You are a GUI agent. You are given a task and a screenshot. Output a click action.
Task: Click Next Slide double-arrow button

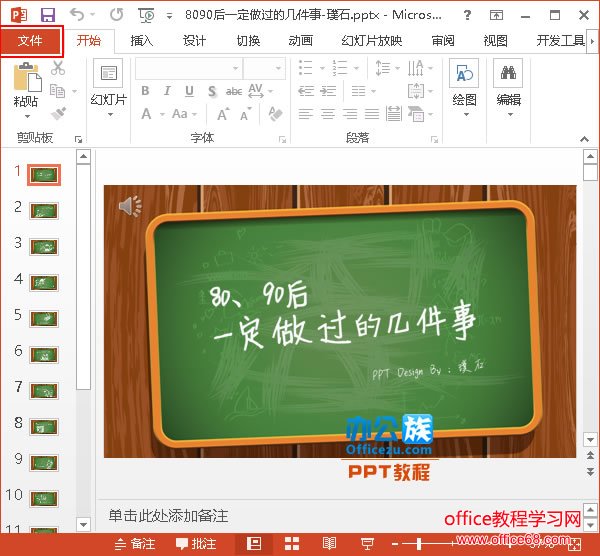click(x=590, y=472)
